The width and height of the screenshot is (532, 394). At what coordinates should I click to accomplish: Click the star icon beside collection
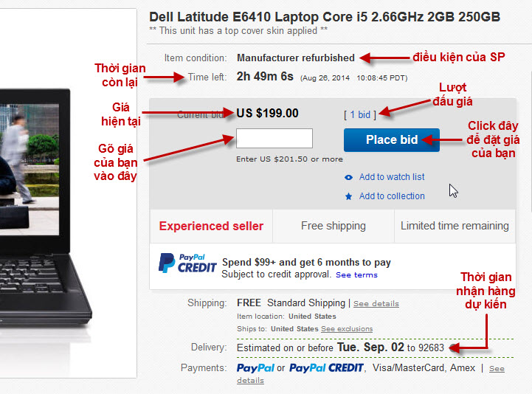click(348, 196)
